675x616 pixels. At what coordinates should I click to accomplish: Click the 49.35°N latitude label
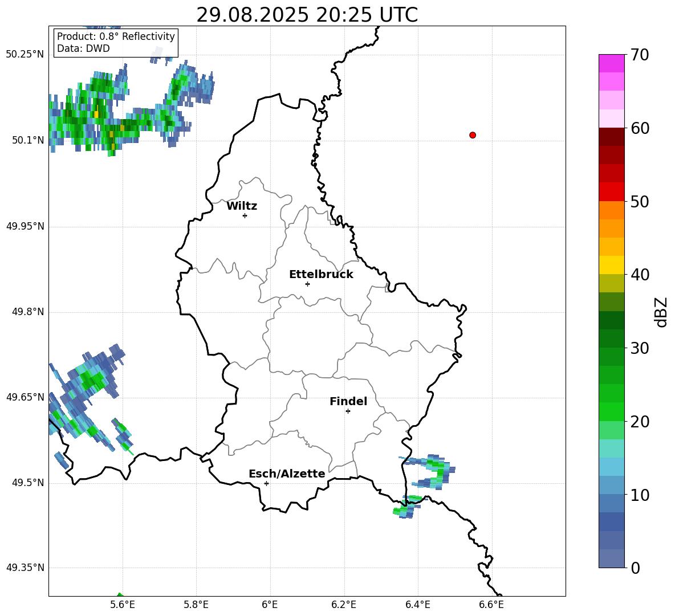(25, 568)
